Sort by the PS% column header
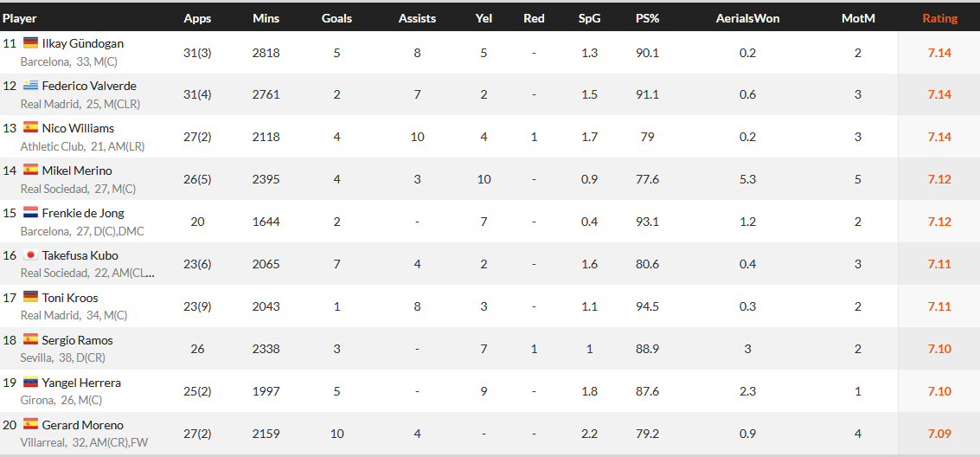 pyautogui.click(x=647, y=18)
